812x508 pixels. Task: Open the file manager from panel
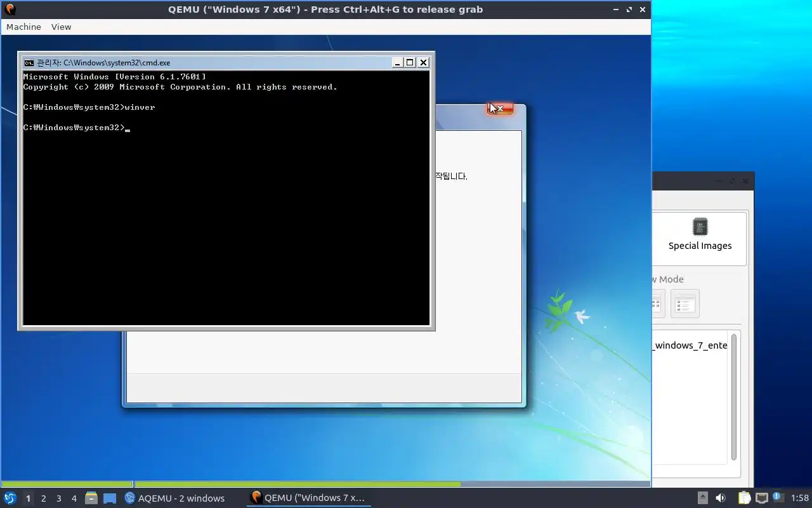click(91, 498)
